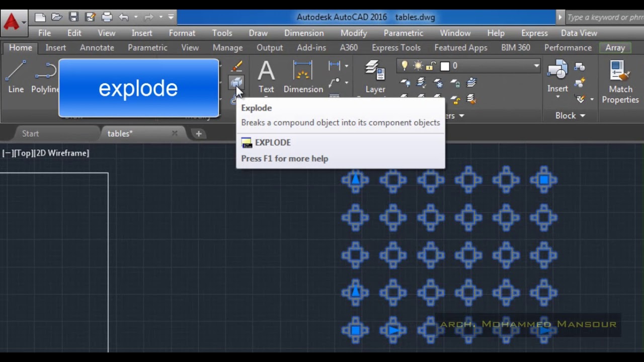
Task: Switch to the Express Tools ribbon tab
Action: point(396,47)
